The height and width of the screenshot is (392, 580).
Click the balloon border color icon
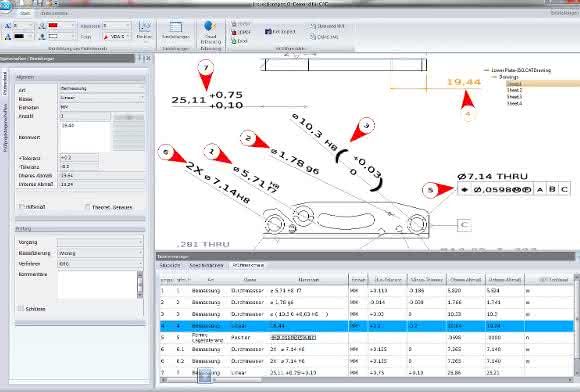[x=42, y=37]
